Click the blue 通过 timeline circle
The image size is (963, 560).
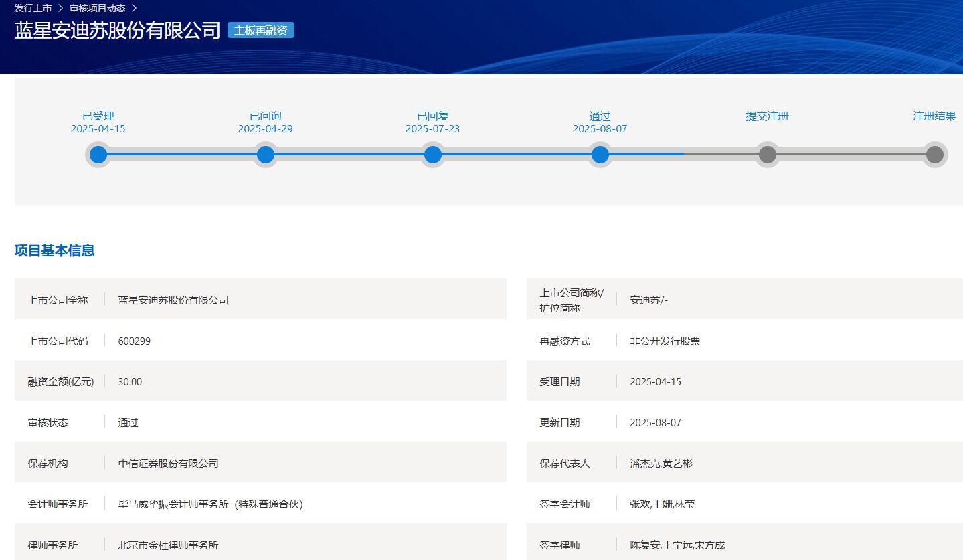point(600,155)
